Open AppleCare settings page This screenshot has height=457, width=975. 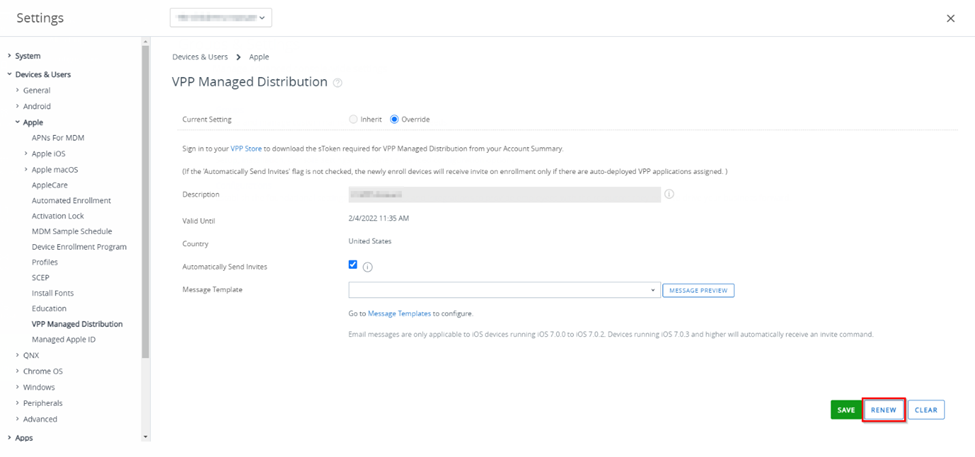tap(50, 185)
